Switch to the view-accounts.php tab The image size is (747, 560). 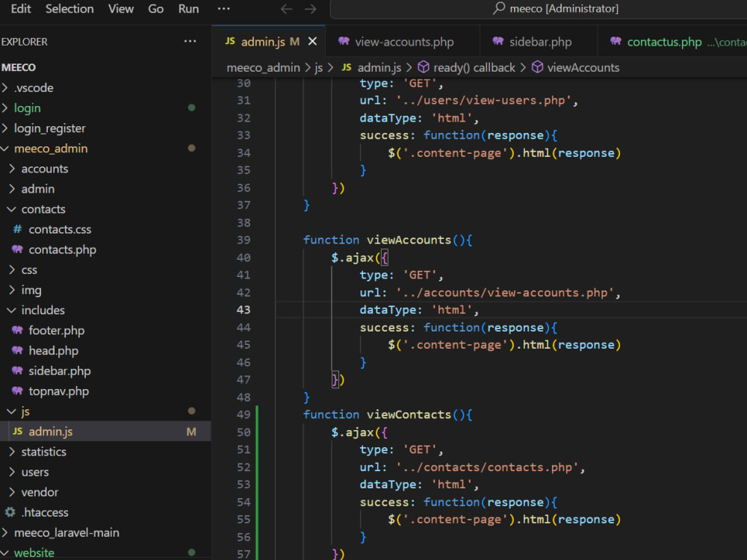pyautogui.click(x=403, y=42)
